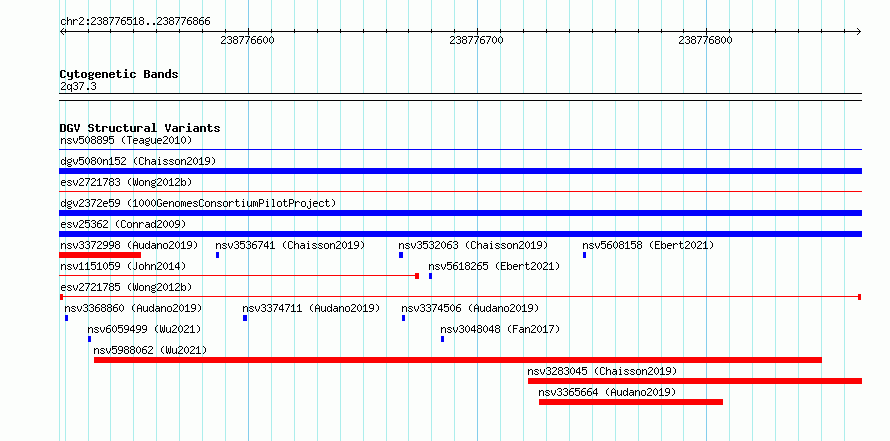Select the thin blue nsv508895 track line
This screenshot has height=441, width=890.
460,150
